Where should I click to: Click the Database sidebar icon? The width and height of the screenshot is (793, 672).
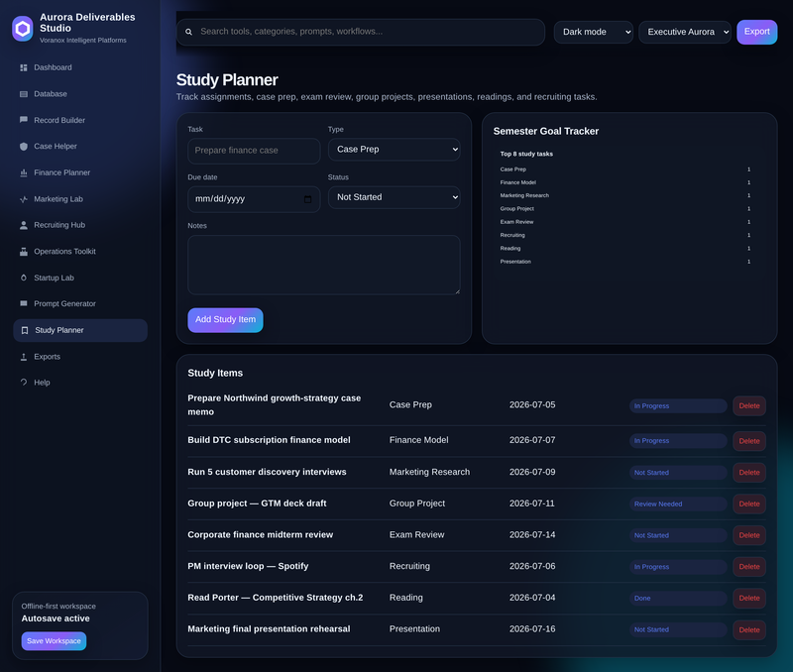[x=23, y=94]
